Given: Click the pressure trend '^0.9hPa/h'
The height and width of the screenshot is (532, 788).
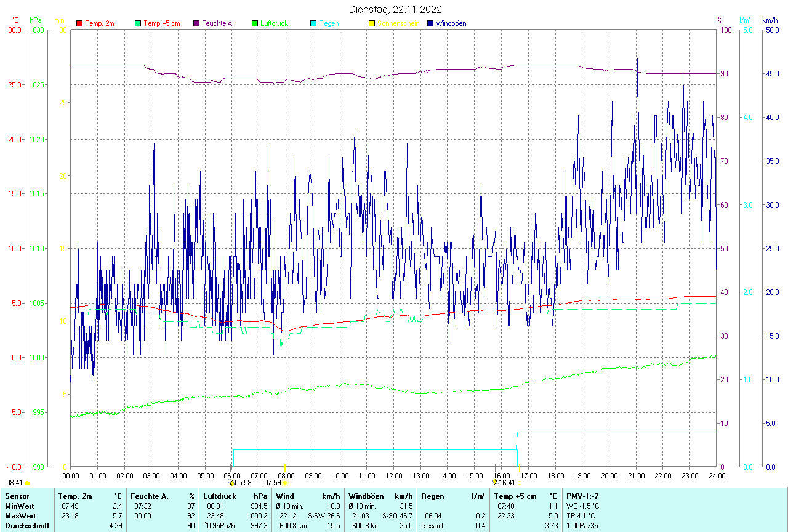Looking at the screenshot, I should [x=220, y=526].
